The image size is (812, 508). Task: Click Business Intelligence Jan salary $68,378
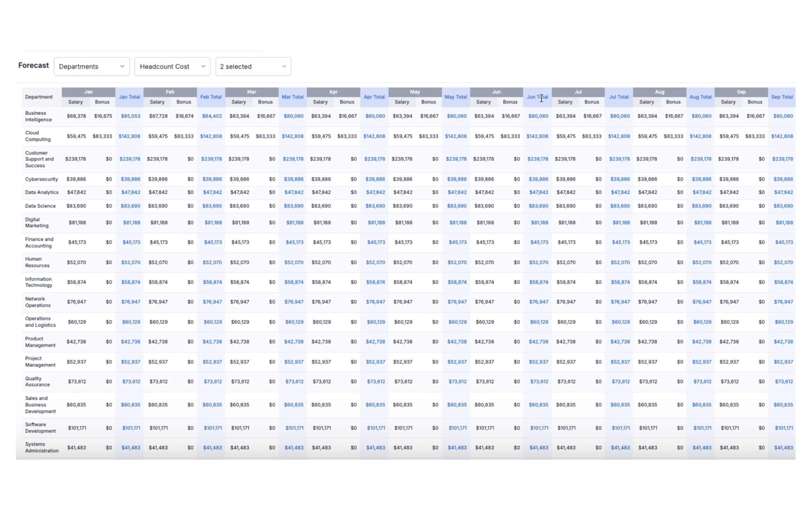click(x=76, y=116)
